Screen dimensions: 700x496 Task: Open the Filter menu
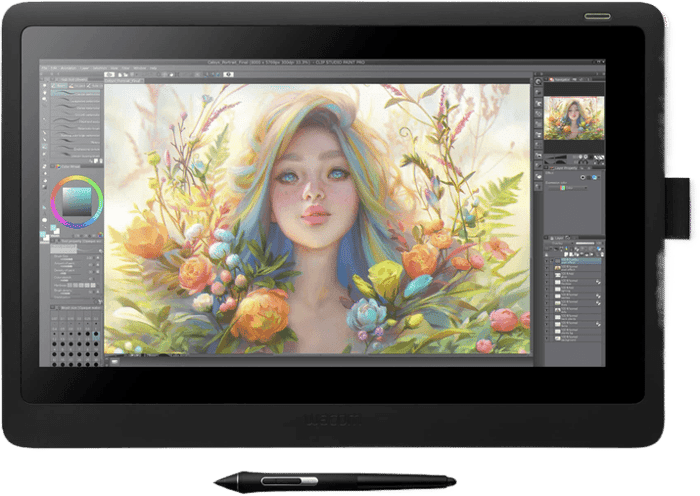(126, 68)
